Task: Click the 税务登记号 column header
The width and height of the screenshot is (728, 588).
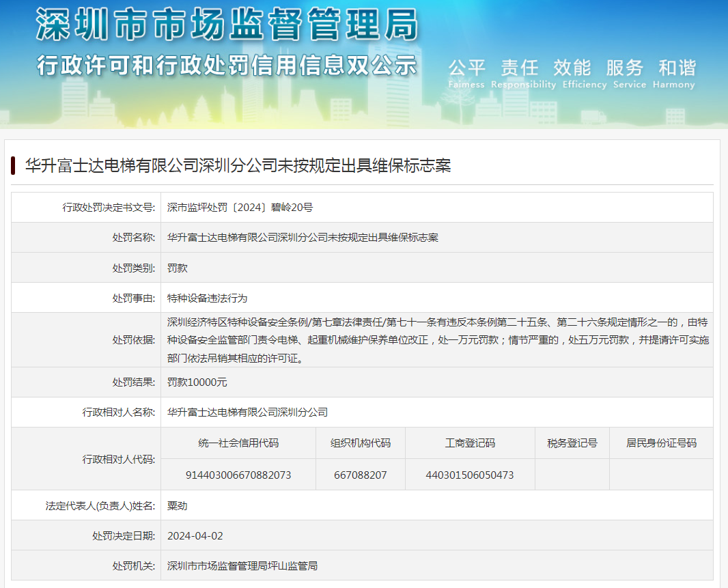Action: click(572, 443)
